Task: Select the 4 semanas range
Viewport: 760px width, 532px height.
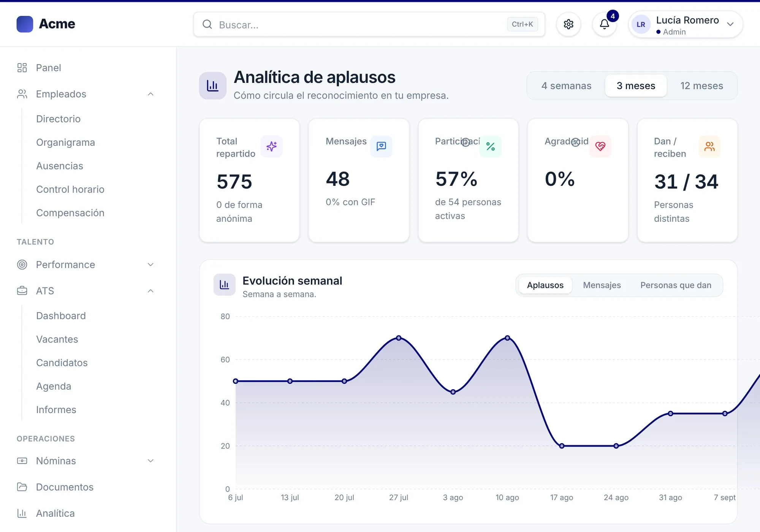Action: tap(566, 86)
